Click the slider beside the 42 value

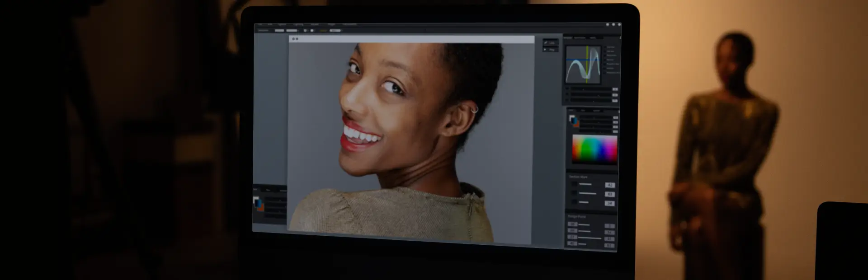pos(585,184)
